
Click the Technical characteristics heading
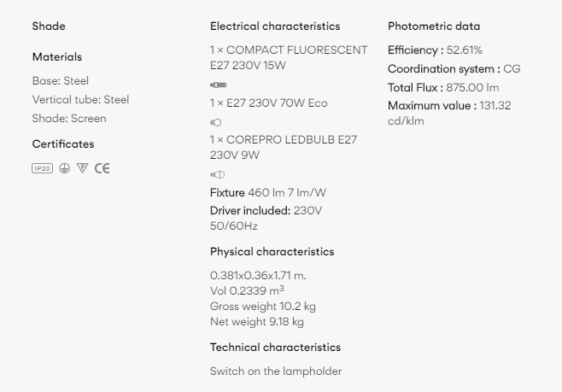(275, 348)
